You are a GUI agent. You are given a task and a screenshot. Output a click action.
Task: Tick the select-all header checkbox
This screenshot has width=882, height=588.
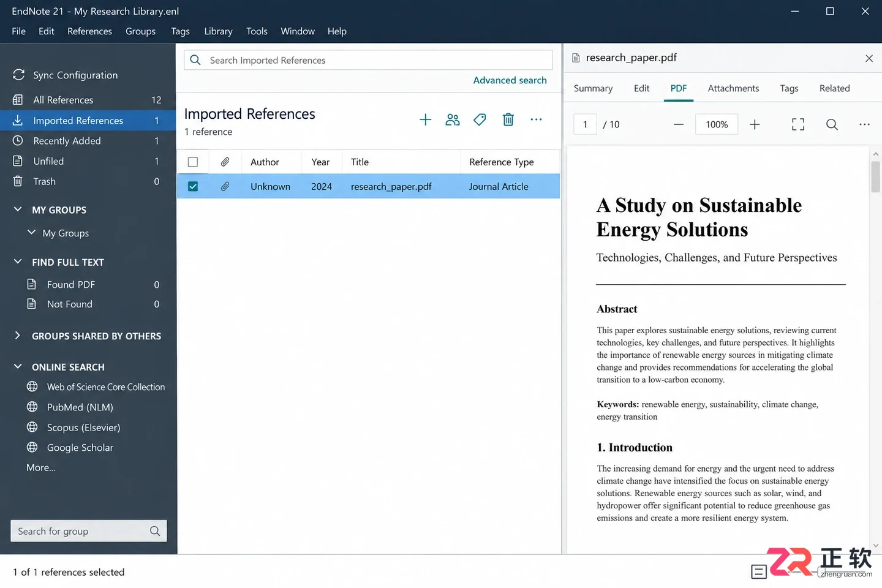point(193,162)
